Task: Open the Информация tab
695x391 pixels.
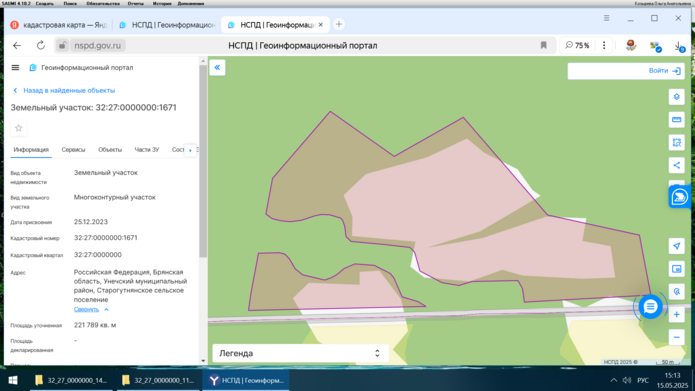Action: point(31,150)
